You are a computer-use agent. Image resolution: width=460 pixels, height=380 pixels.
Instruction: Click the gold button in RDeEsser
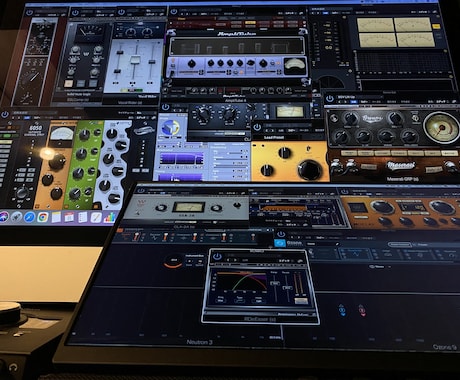(301, 301)
